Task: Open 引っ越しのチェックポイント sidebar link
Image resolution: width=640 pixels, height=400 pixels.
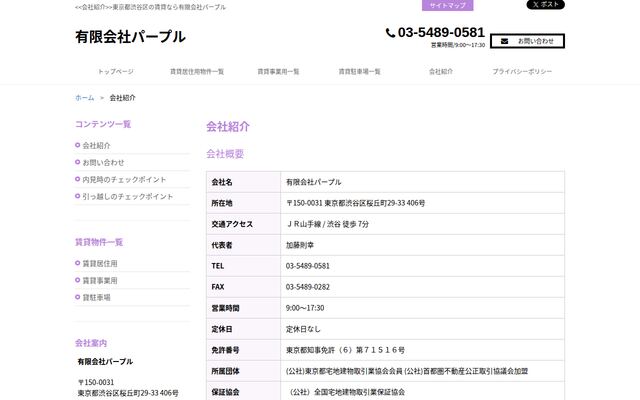Action: coord(128,196)
